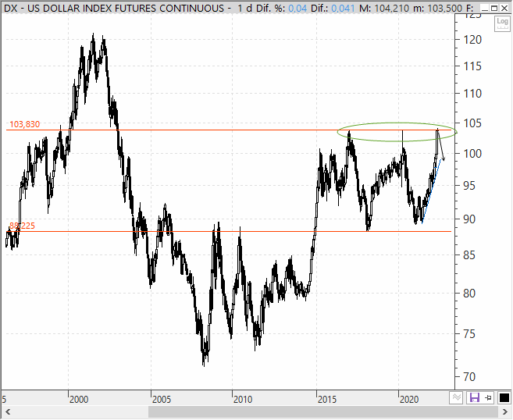Click the 2005 year label
513x420 pixels.
pos(162,400)
